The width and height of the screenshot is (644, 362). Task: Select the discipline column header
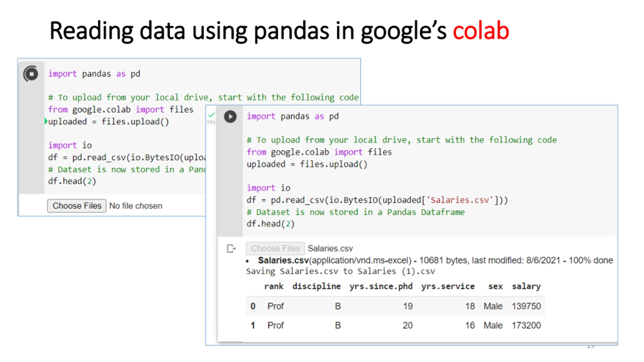[316, 286]
